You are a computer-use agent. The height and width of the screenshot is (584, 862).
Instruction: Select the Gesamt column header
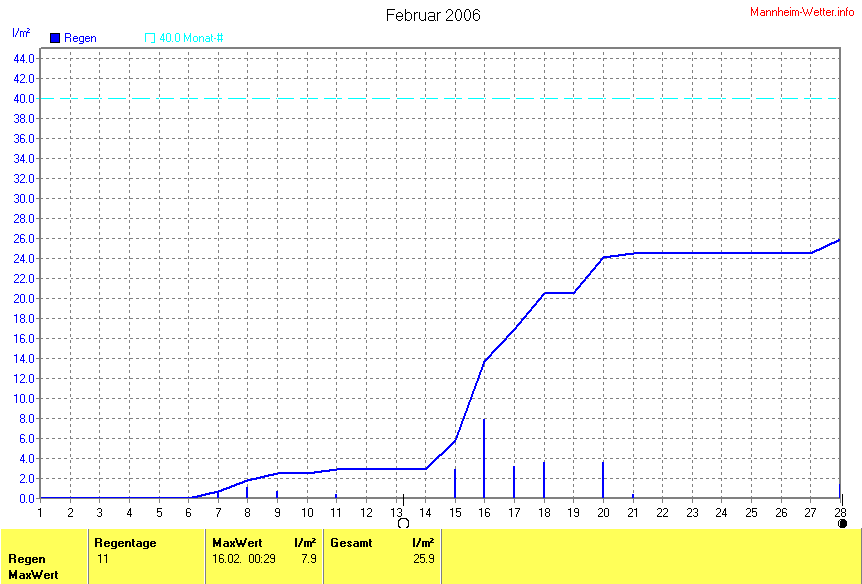point(351,542)
